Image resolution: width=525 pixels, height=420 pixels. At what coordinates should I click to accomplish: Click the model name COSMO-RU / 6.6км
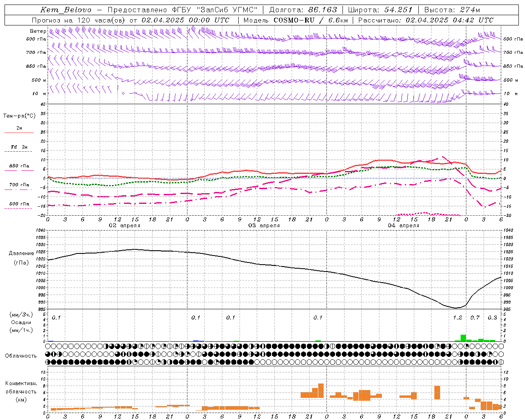[x=311, y=20]
